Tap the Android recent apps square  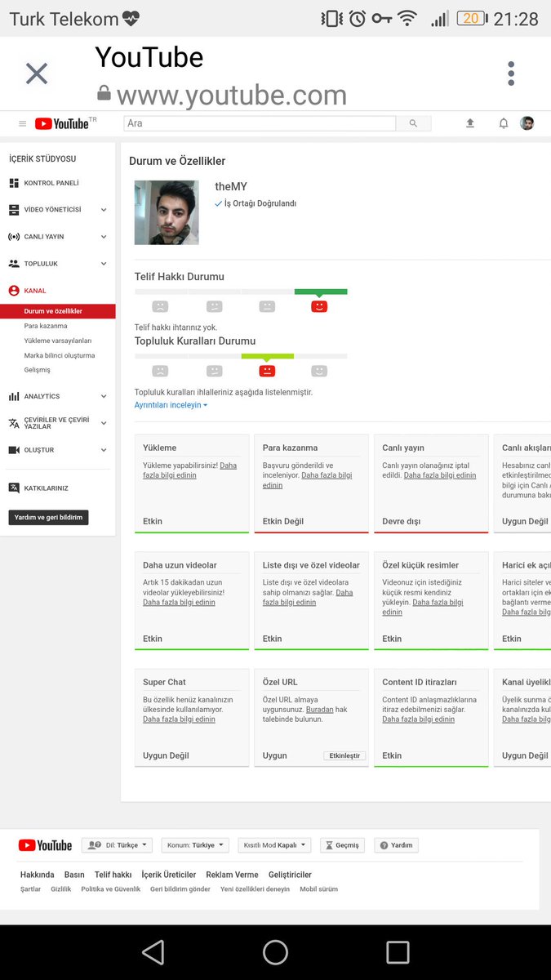(398, 952)
